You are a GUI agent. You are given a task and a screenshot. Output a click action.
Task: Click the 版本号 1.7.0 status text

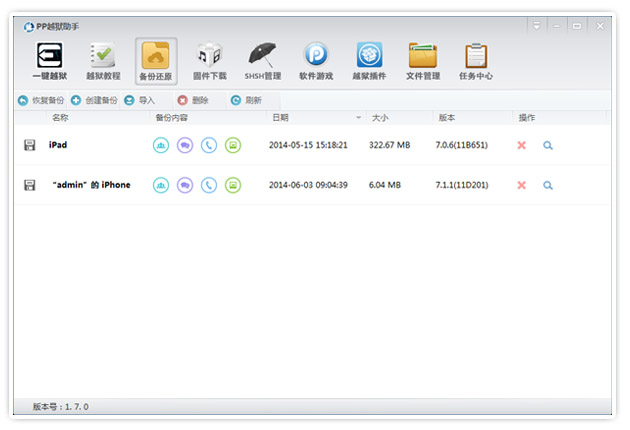coord(61,407)
